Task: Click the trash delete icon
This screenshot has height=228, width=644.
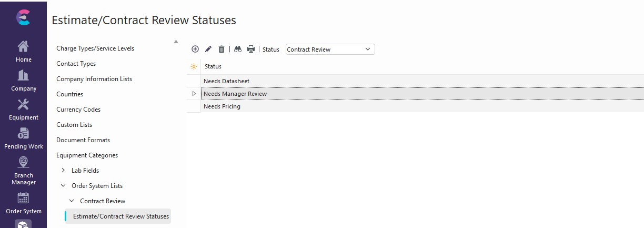Action: coord(222,49)
